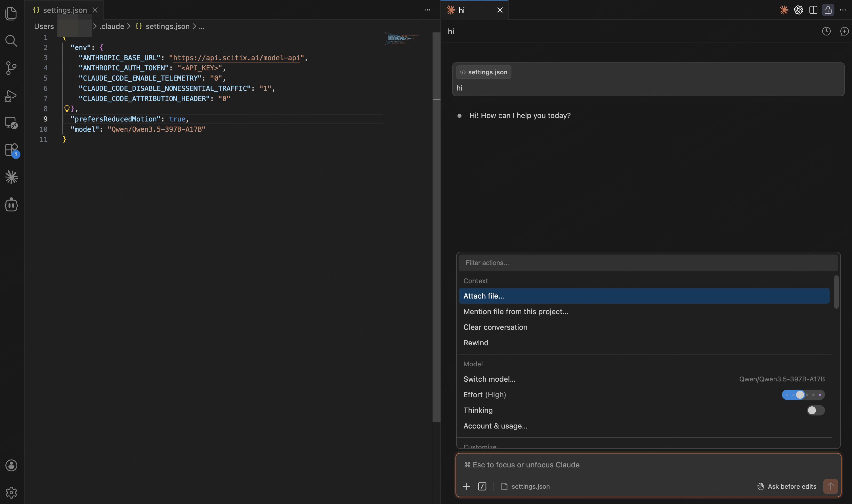Click "CLAUDE_CODE_ATTRIBUTION_HEADER" key on line 7

144,98
